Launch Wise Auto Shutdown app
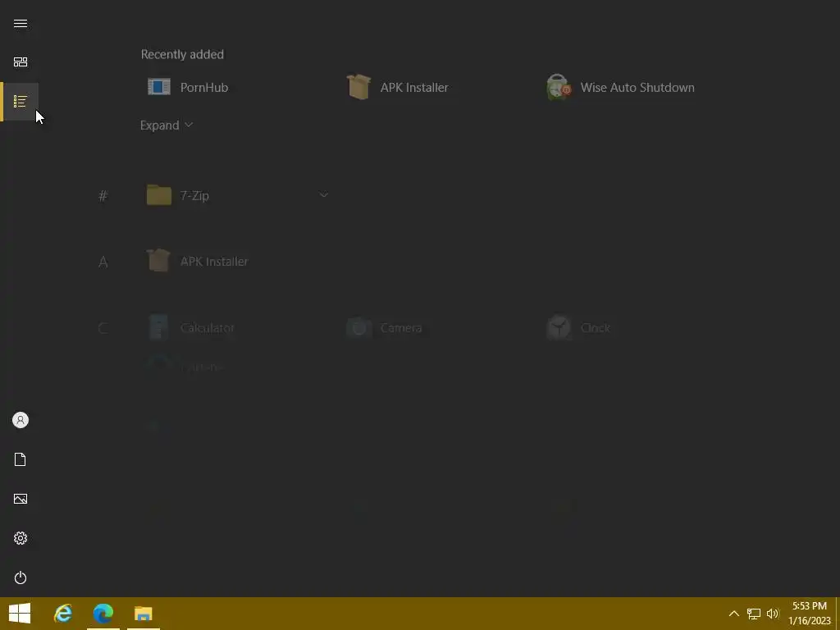 [x=620, y=87]
